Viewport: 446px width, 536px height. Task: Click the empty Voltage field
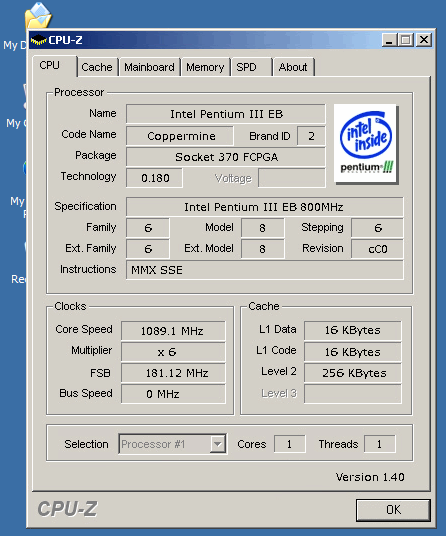pos(292,178)
